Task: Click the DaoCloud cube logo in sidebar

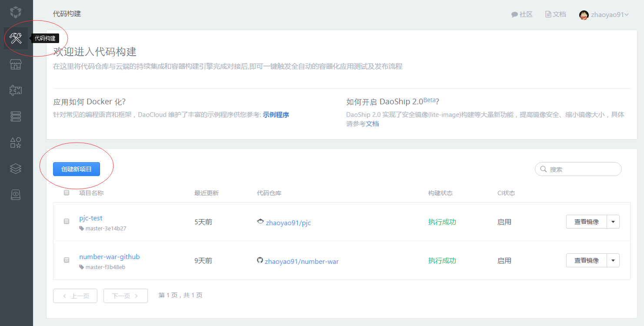Action: [16, 13]
